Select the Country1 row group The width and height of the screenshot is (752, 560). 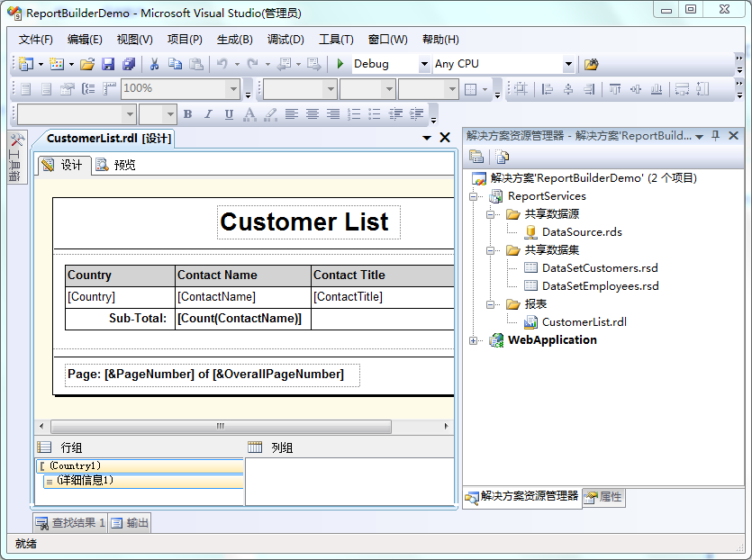pos(76,466)
